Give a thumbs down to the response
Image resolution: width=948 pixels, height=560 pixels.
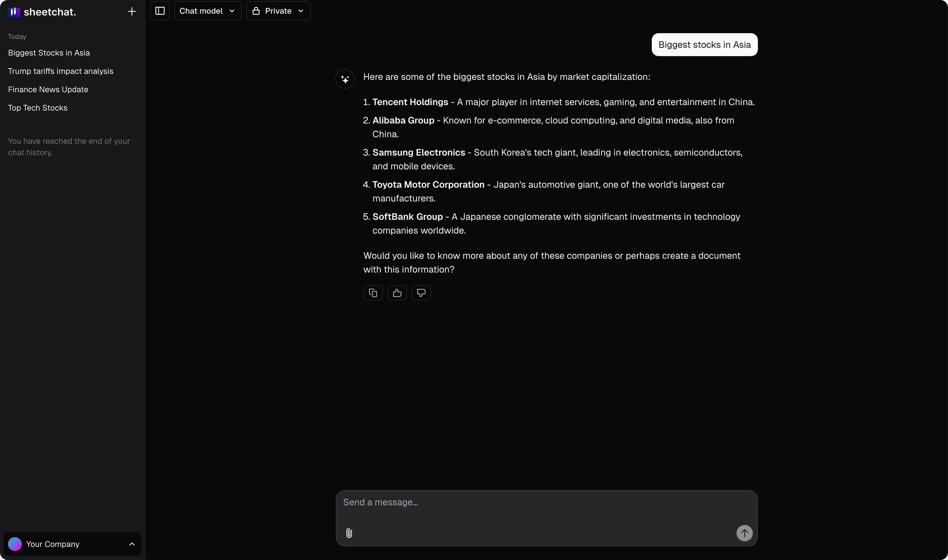(x=421, y=293)
